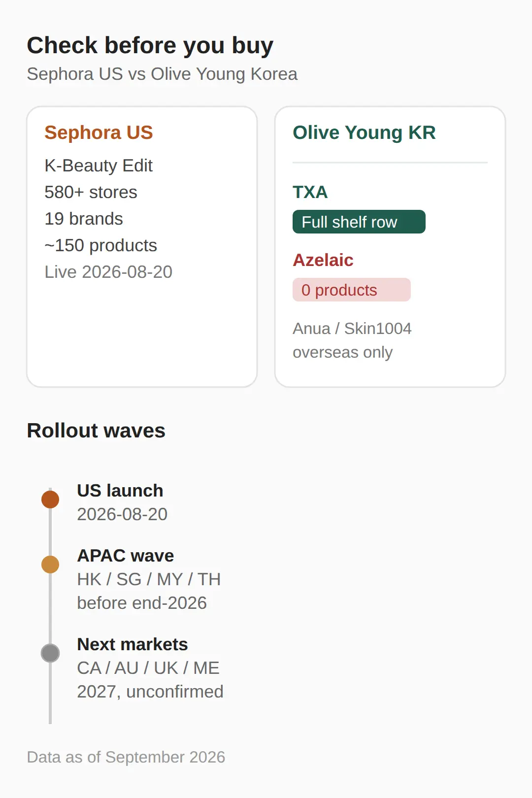The width and height of the screenshot is (532, 798).
Task: Click the gray Next markets timeline dot
Action: coord(50,653)
